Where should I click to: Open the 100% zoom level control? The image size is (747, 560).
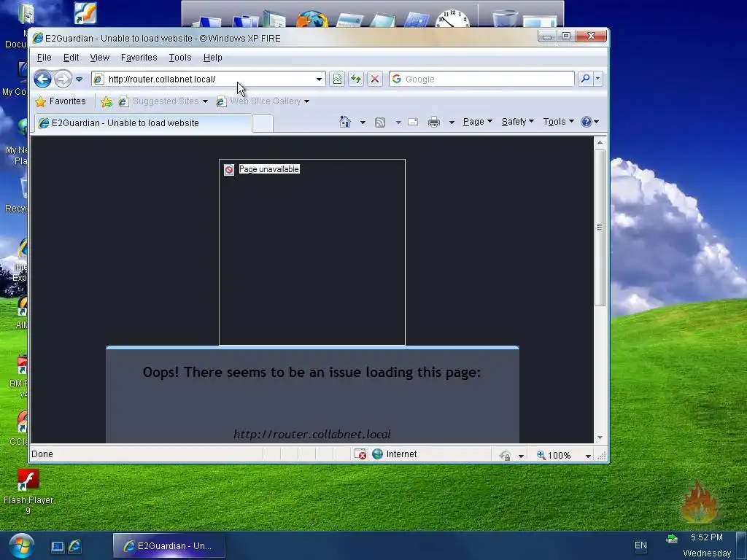(554, 455)
